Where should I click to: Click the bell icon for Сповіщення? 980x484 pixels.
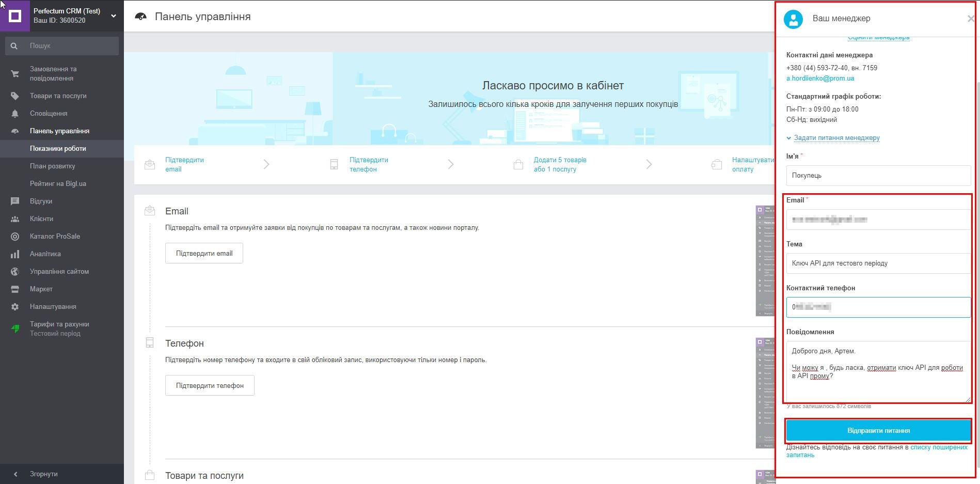point(15,114)
